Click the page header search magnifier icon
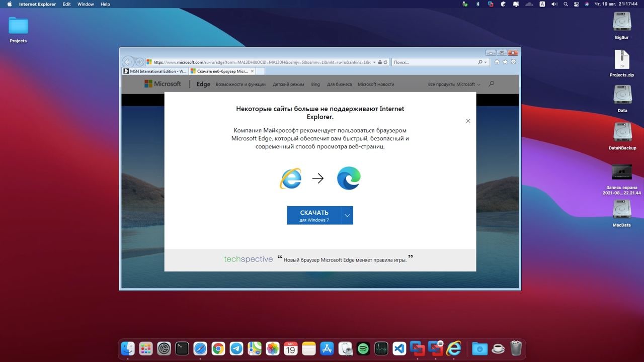 click(x=492, y=83)
